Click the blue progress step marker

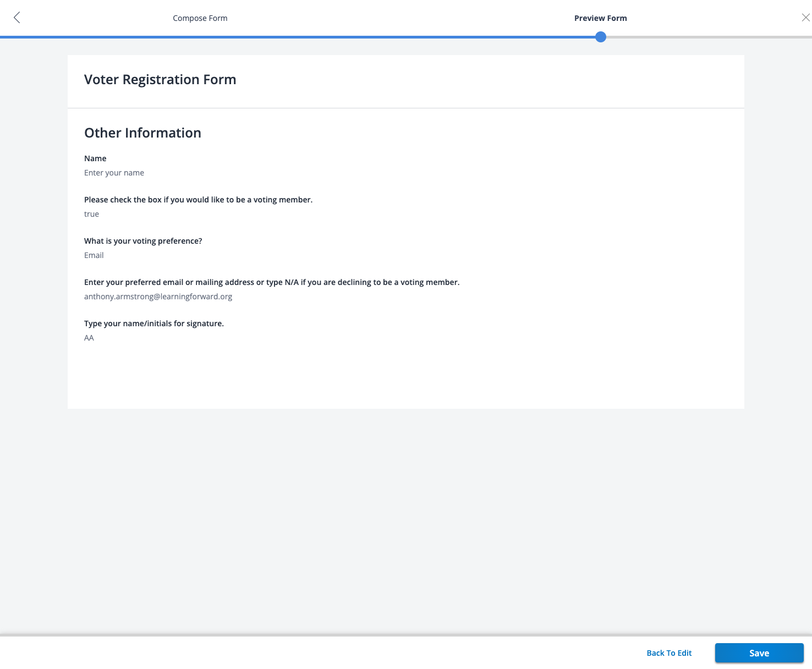(x=601, y=37)
